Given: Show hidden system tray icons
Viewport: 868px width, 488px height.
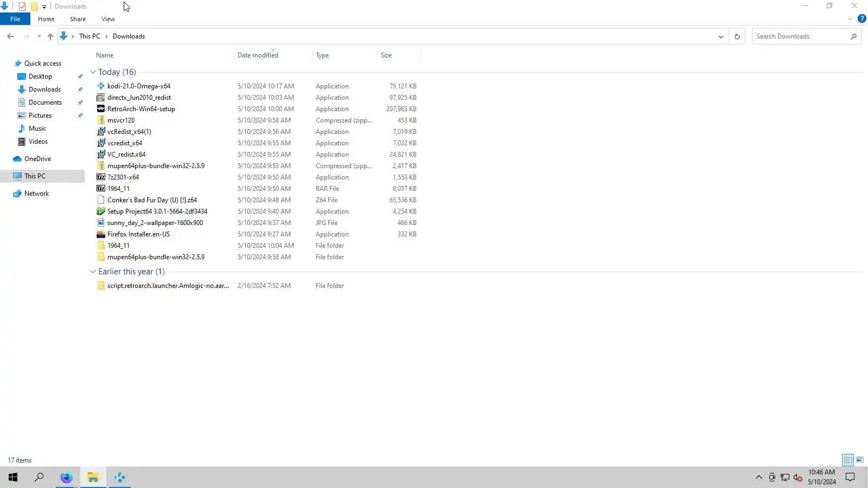Looking at the screenshot, I should (x=758, y=477).
